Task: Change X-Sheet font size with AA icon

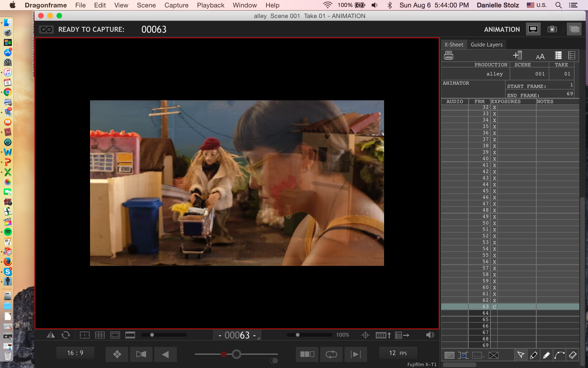Action: 540,57
